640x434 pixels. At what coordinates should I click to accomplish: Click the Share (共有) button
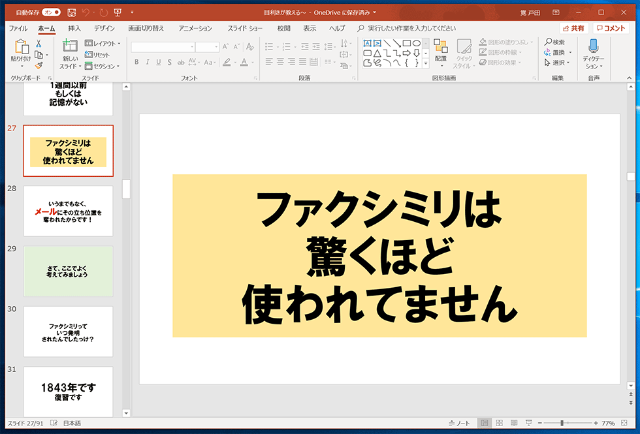575,28
